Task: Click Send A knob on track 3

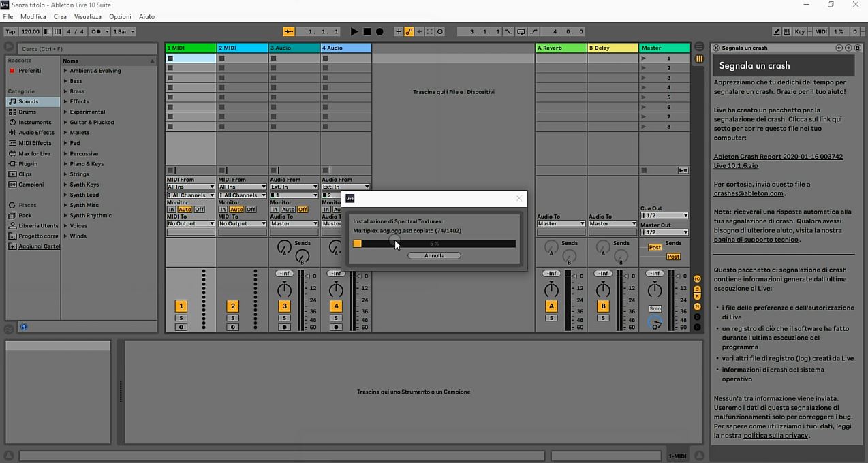Action: click(284, 249)
